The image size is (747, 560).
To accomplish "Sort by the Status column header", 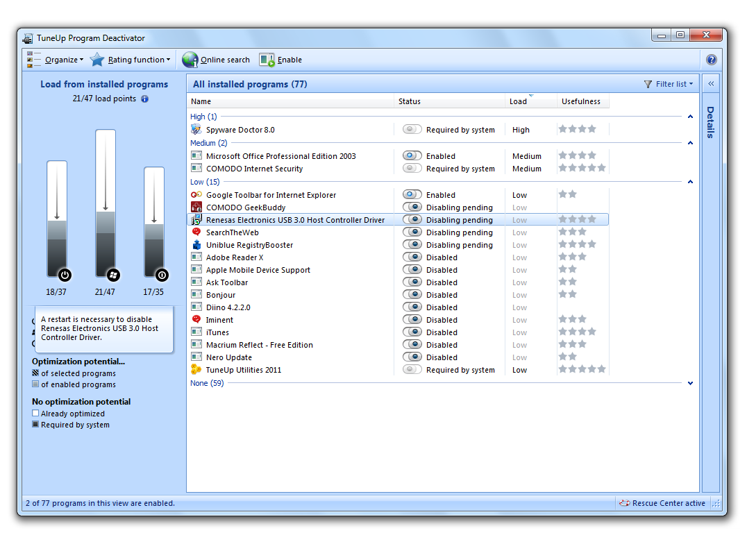I will pyautogui.click(x=450, y=101).
